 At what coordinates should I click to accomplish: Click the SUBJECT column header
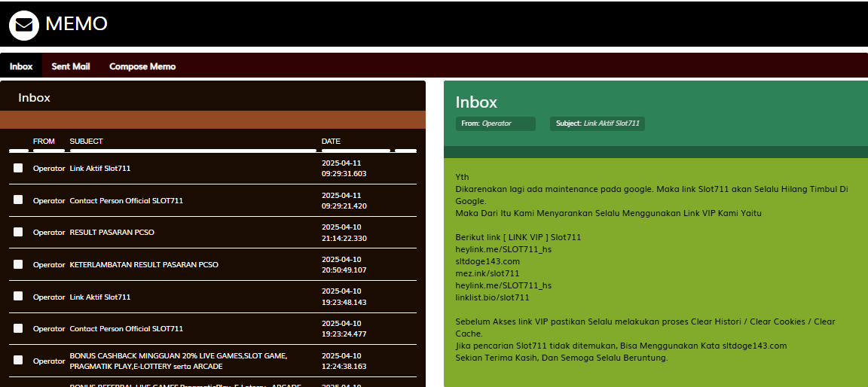click(x=87, y=141)
